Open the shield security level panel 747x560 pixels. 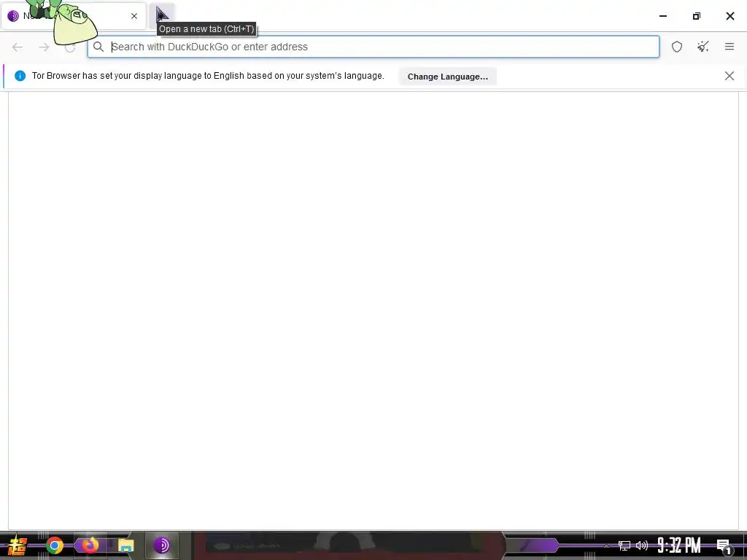(677, 47)
